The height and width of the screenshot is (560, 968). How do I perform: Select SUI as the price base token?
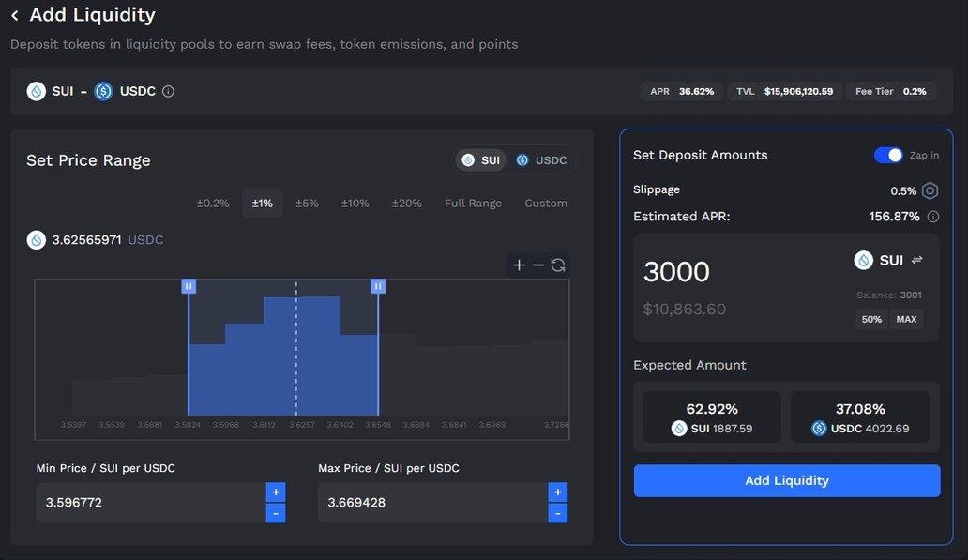[481, 160]
